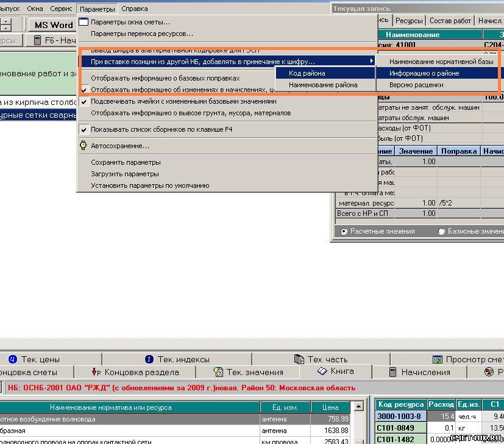
Task: Open the Тек. цены tab
Action: pos(50,359)
